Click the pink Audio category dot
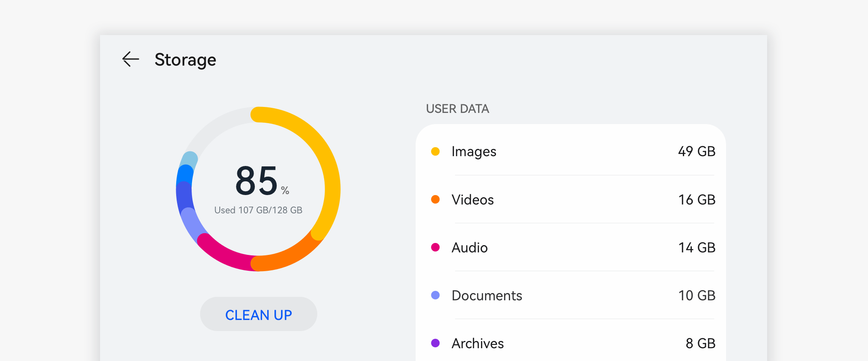868x361 pixels. click(435, 247)
